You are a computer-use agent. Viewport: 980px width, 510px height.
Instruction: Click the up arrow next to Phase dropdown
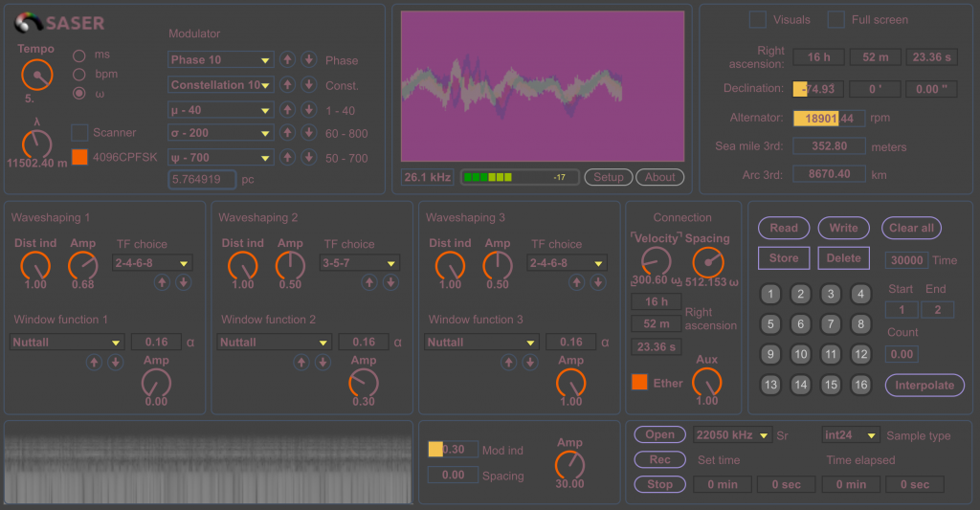[287, 59]
